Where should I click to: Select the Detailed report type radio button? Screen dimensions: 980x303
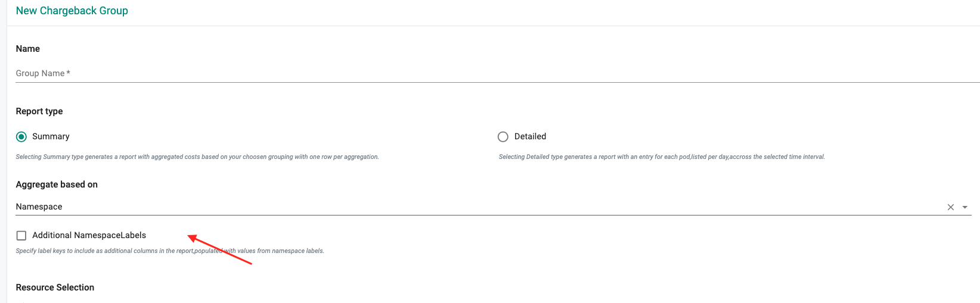[503, 137]
